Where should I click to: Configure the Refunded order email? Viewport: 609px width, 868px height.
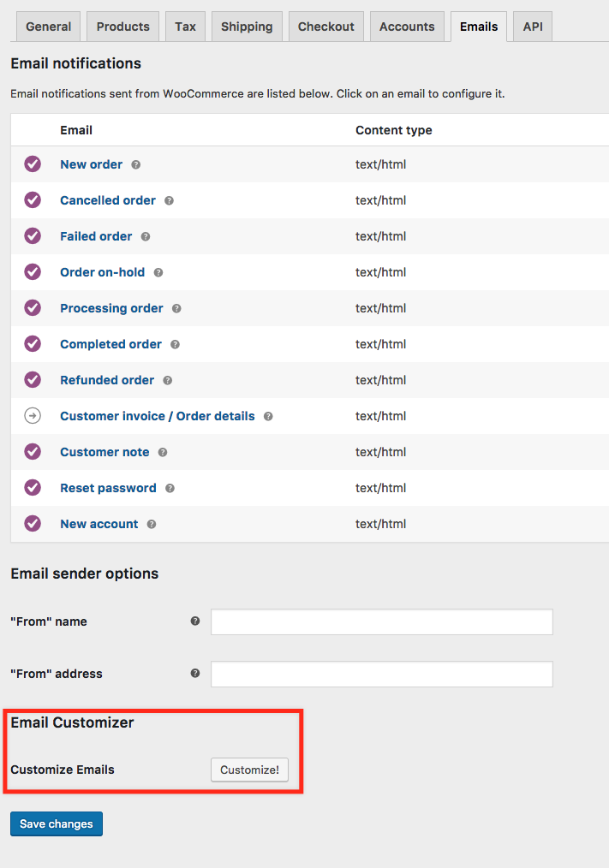pyautogui.click(x=107, y=380)
